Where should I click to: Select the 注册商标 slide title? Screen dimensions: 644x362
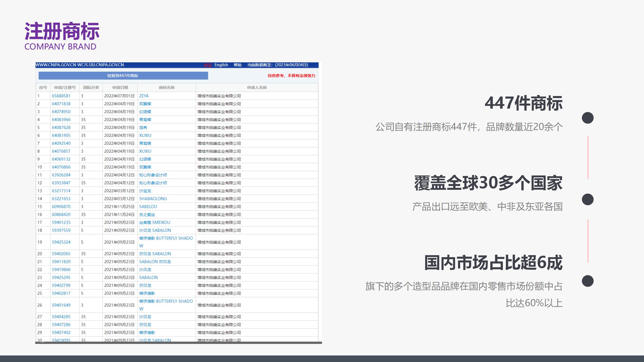click(62, 31)
